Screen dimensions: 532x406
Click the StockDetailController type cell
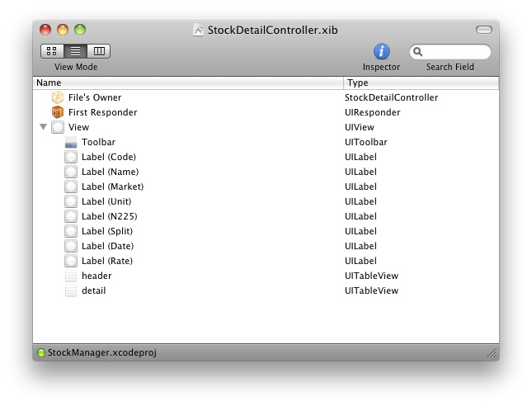391,97
